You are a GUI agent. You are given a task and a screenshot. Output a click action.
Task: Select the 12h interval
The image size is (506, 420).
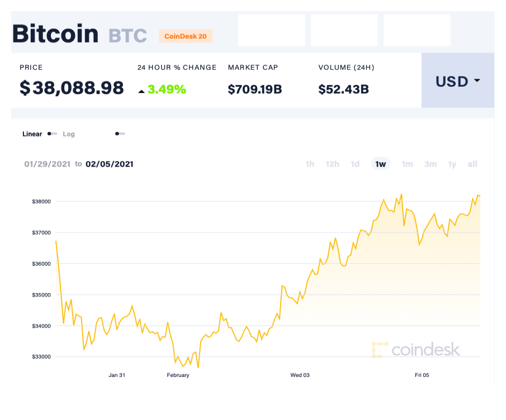(x=333, y=164)
